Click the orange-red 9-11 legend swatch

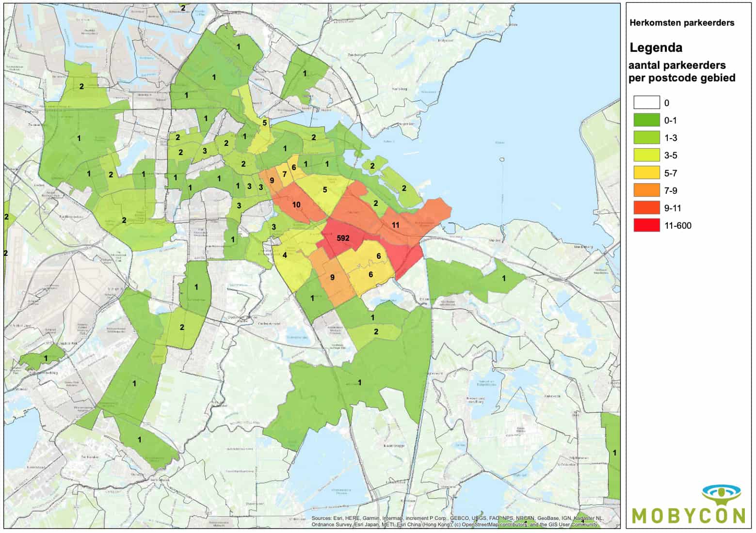click(x=646, y=208)
